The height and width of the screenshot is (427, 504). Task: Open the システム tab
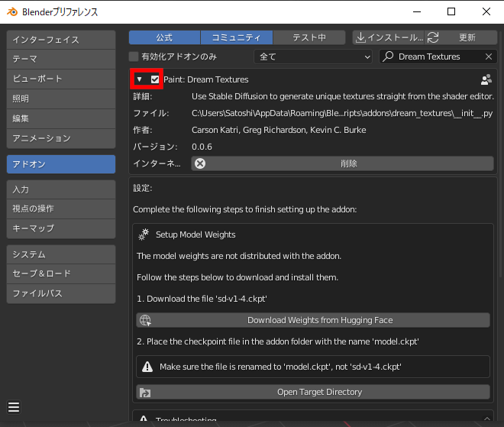coord(61,254)
